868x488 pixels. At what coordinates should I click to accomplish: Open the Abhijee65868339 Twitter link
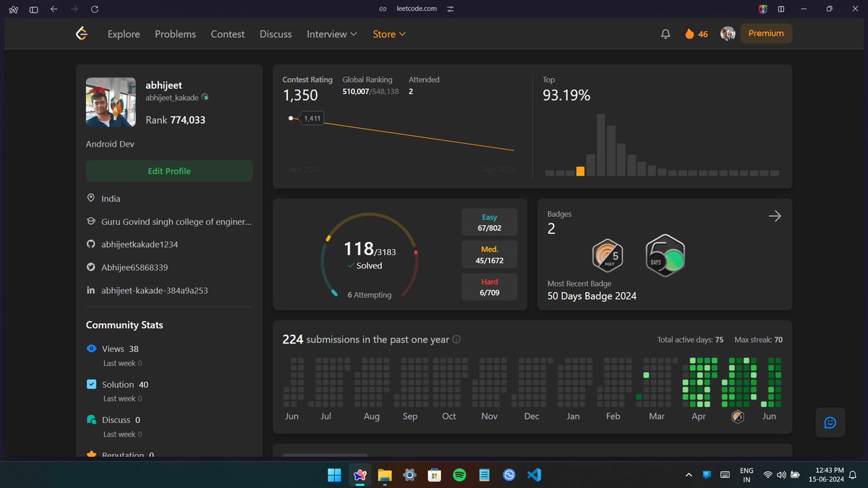135,267
